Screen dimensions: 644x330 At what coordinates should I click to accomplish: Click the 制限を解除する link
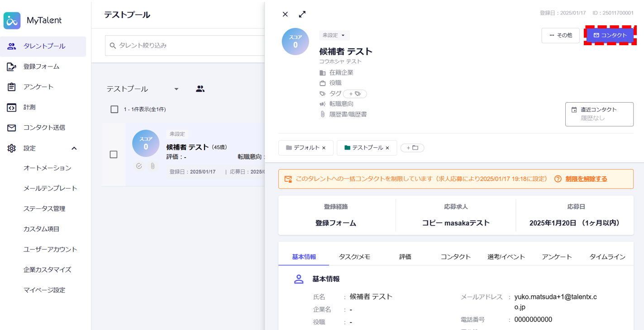pyautogui.click(x=586, y=179)
